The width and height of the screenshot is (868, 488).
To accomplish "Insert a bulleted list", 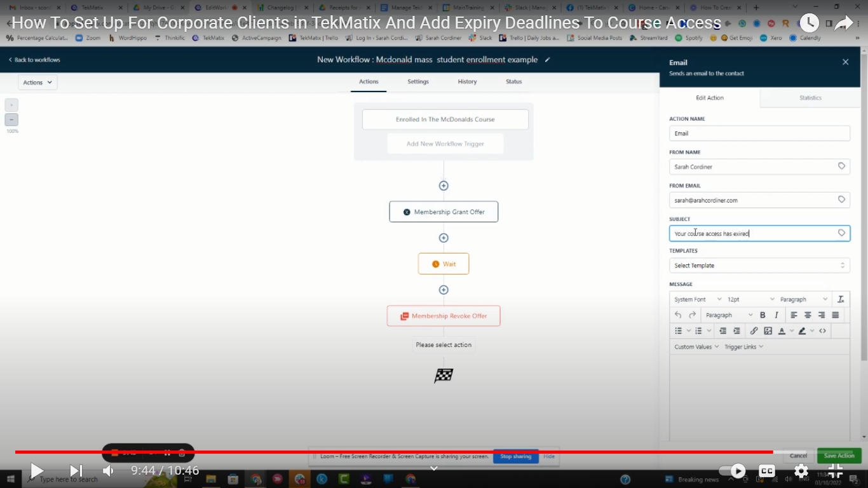I will [678, 331].
